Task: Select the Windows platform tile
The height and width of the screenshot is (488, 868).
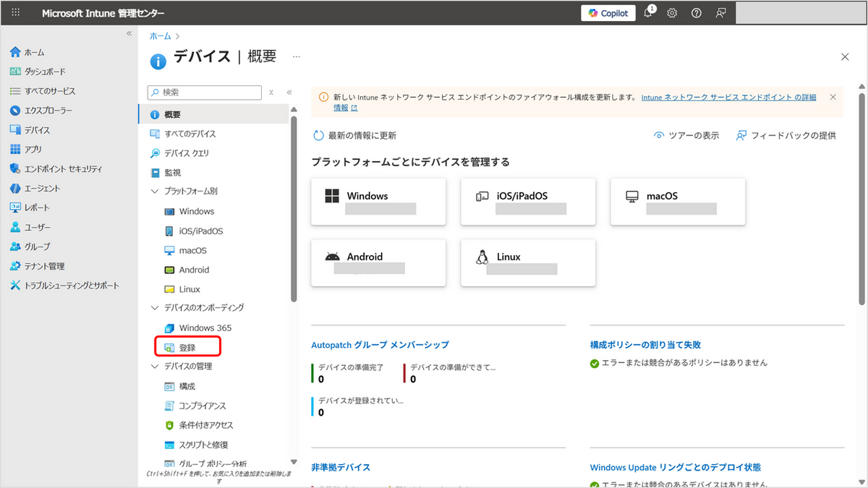Action: click(x=378, y=202)
